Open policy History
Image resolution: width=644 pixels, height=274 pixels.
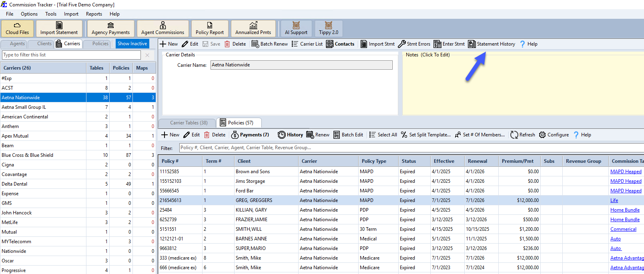290,135
